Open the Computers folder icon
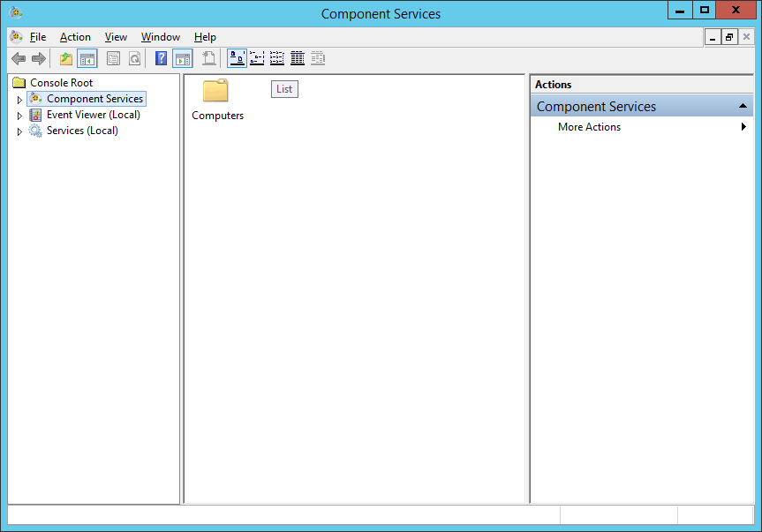The height and width of the screenshot is (532, 762). 216,92
